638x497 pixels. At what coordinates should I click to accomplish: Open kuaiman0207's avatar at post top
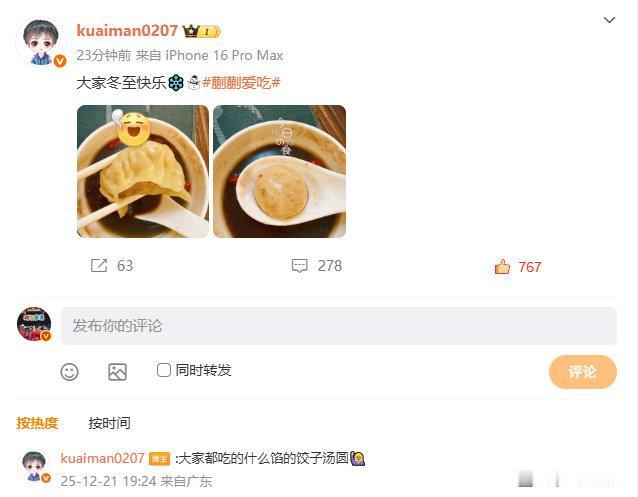(41, 42)
